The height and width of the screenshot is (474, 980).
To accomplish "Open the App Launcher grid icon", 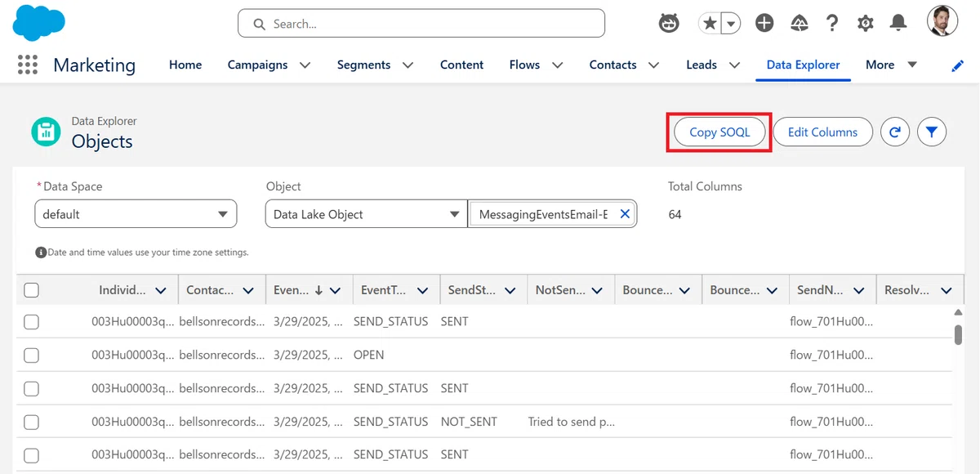I will pyautogui.click(x=28, y=65).
